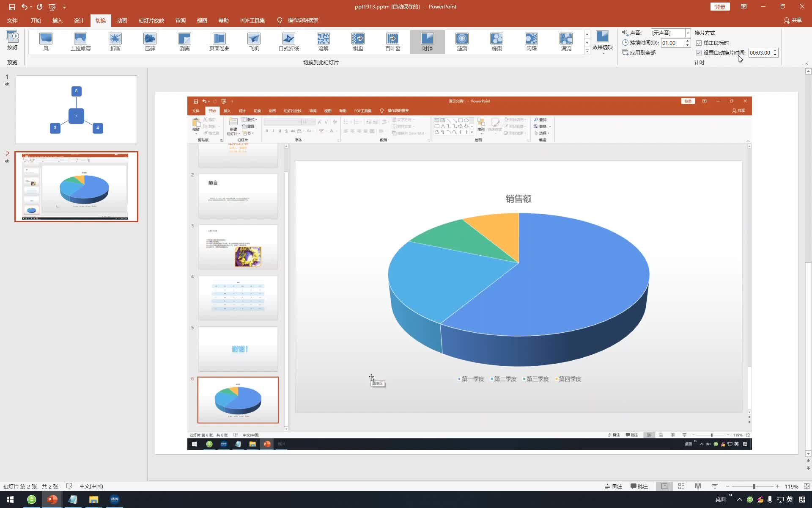Select the 时钟 transition effect
812x508 pixels.
(427, 42)
